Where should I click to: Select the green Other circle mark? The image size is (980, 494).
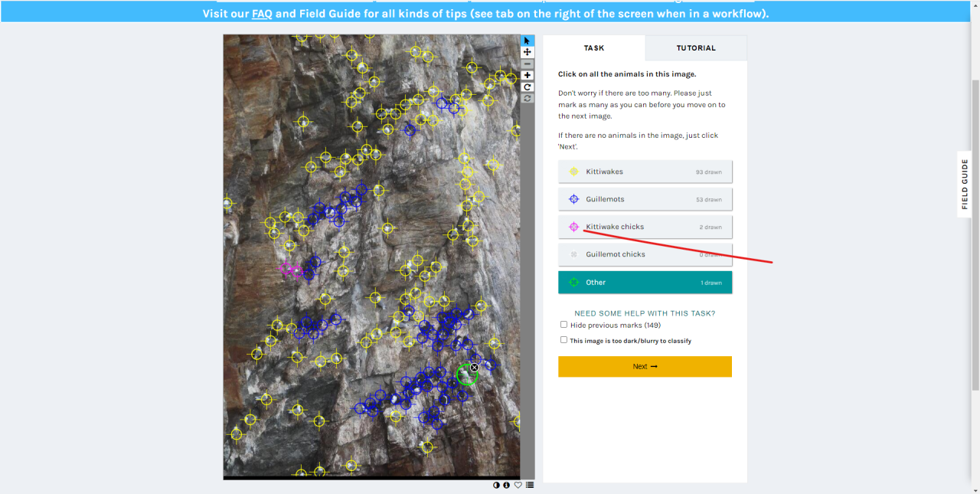[465, 375]
